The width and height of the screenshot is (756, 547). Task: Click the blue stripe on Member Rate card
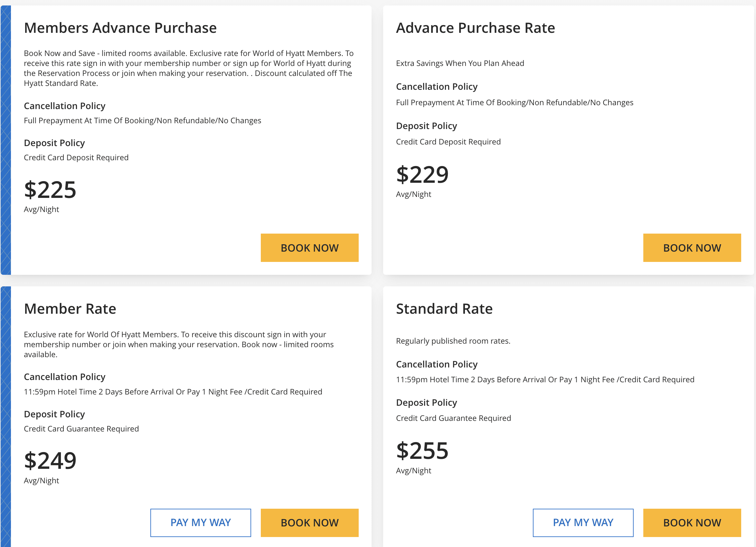[6, 416]
